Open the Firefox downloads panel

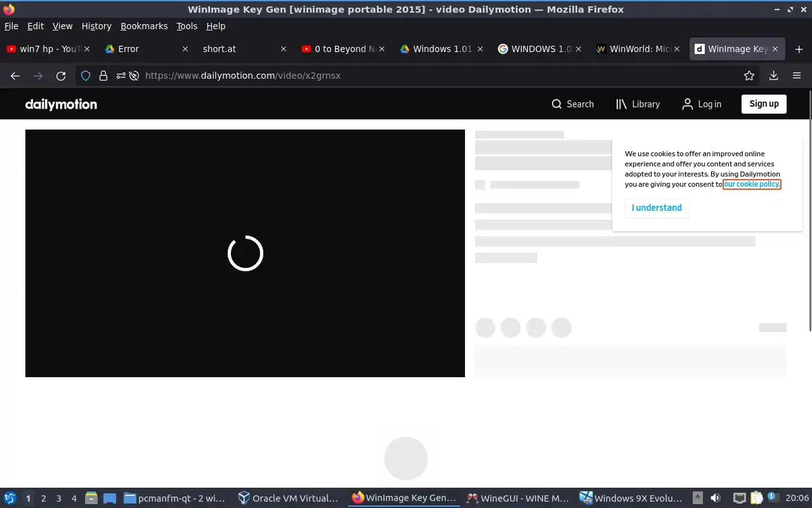pyautogui.click(x=774, y=76)
